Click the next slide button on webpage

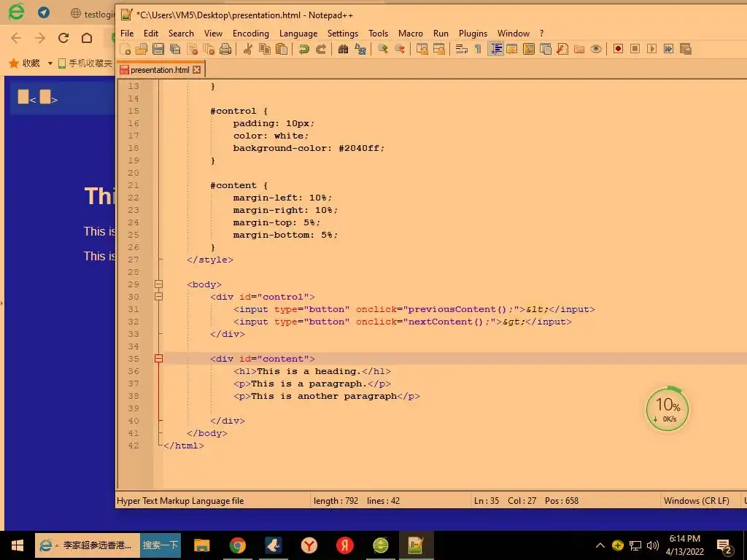click(x=45, y=97)
